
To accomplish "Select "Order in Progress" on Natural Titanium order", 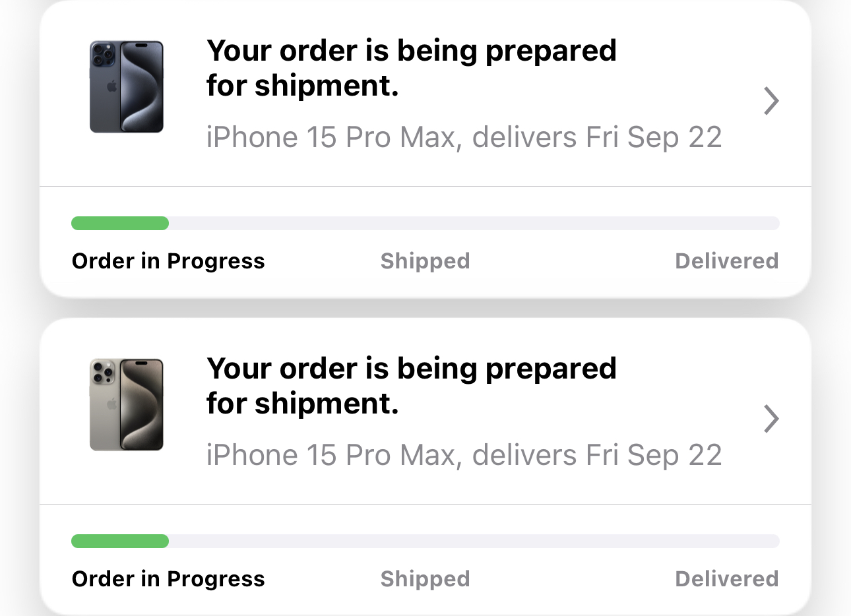I will click(168, 579).
